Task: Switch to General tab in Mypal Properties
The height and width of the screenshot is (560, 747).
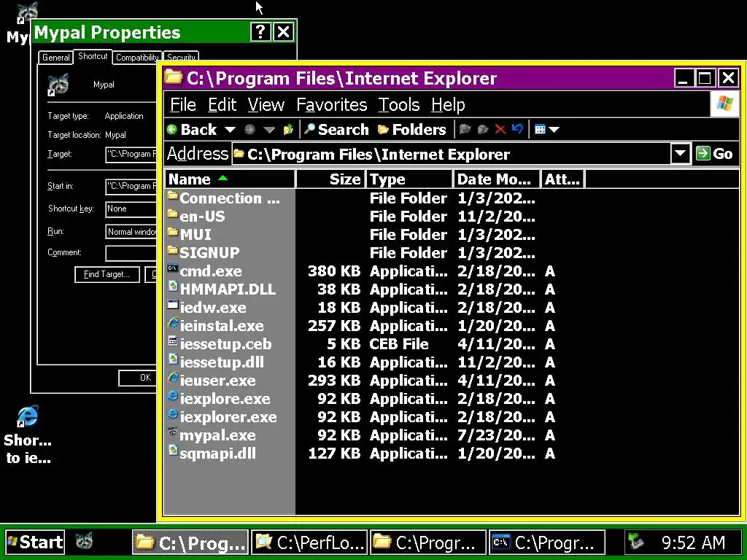Action: pos(55,57)
